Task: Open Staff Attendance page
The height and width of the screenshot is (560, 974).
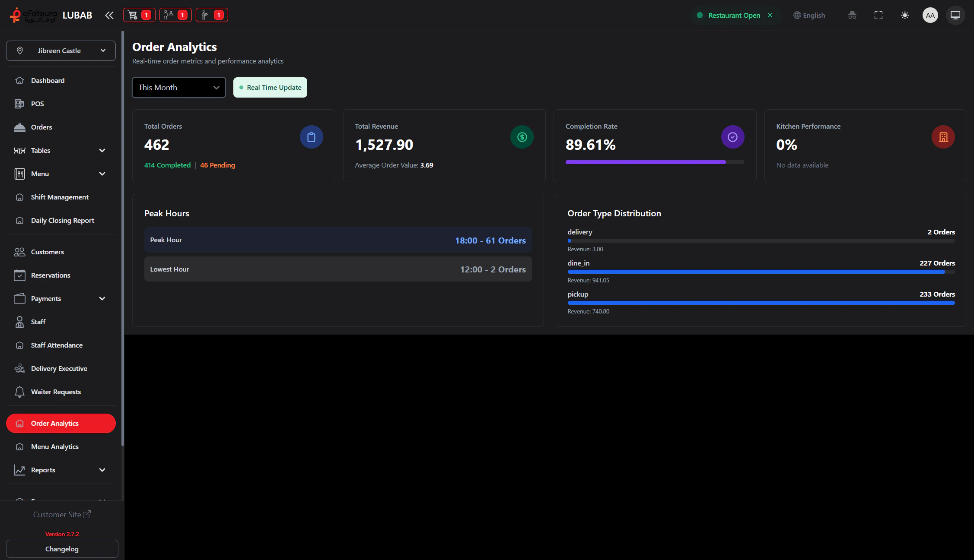Action: [x=57, y=345]
